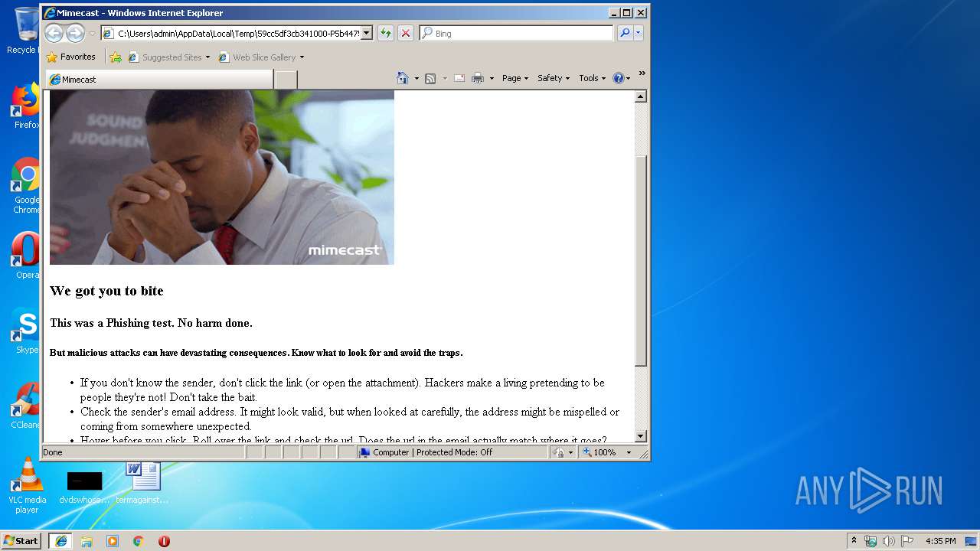980x551 pixels.
Task: Click the Read Mail envelope icon
Action: (459, 78)
